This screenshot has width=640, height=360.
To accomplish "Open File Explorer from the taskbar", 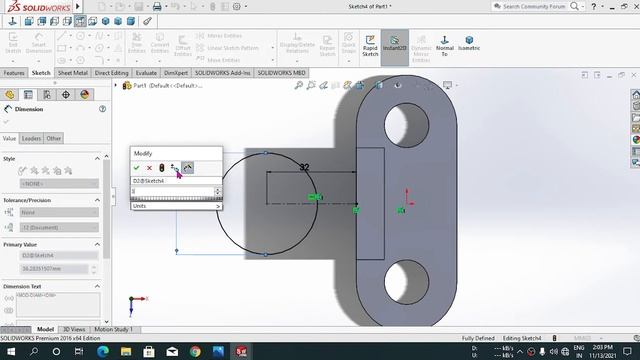I will (126, 351).
